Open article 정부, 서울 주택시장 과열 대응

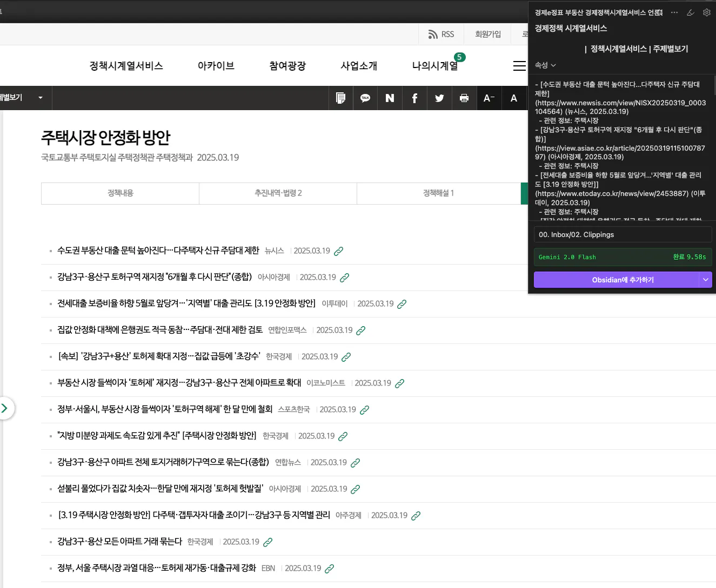pyautogui.click(x=157, y=568)
